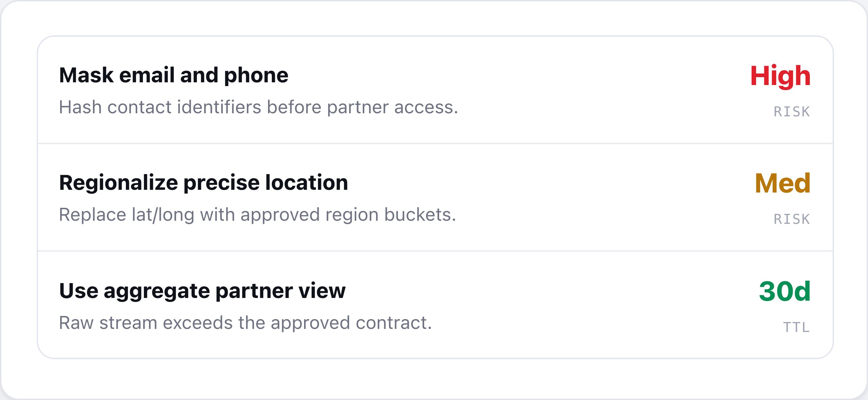This screenshot has height=400, width=868.
Task: Select the word Mask in first title
Action: pyautogui.click(x=86, y=75)
